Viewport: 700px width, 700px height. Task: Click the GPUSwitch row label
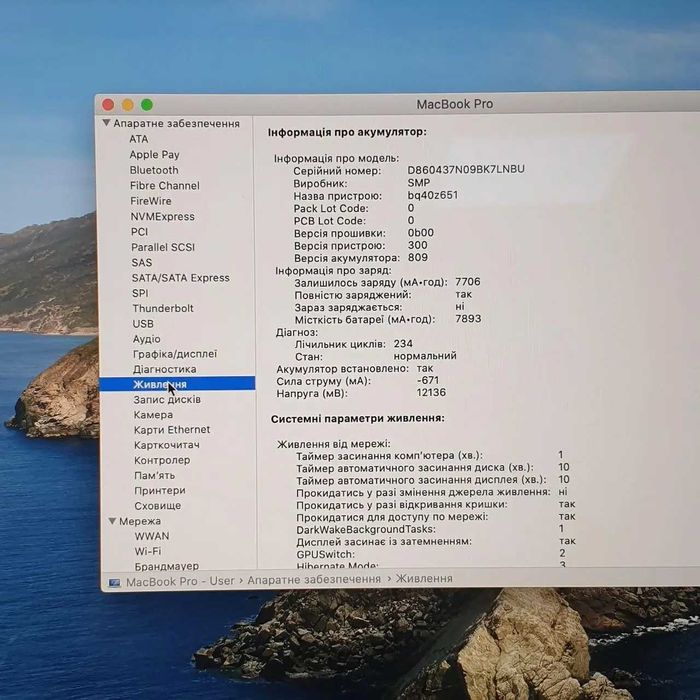click(325, 554)
